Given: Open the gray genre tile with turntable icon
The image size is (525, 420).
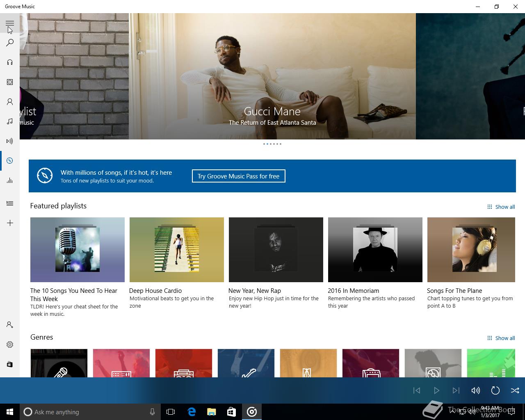Looking at the screenshot, I should [x=433, y=363].
